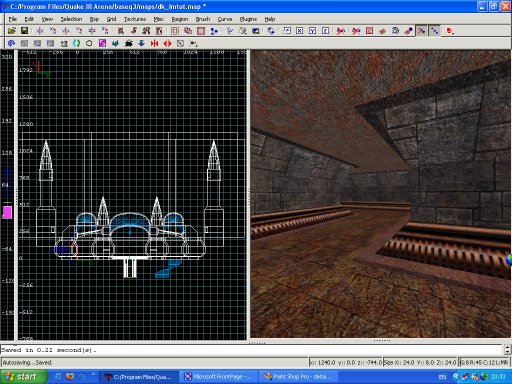
Task: Open the Windows start menu
Action: [x=23, y=377]
